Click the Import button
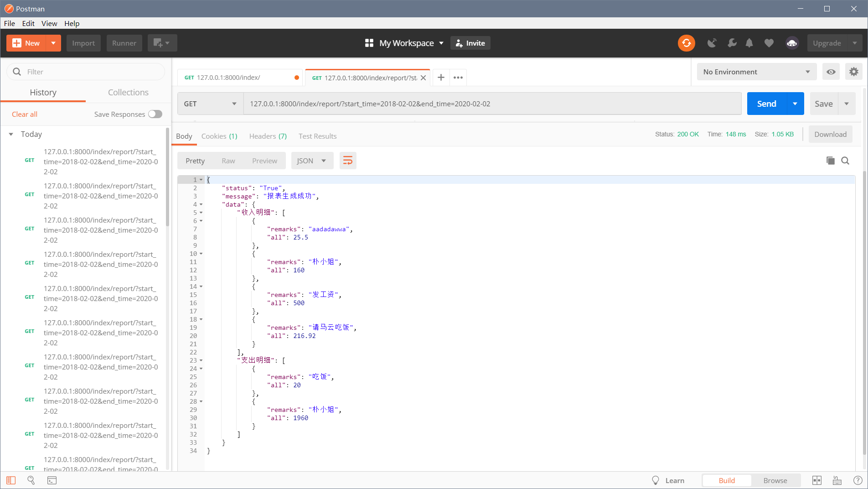The height and width of the screenshot is (489, 868). click(83, 43)
